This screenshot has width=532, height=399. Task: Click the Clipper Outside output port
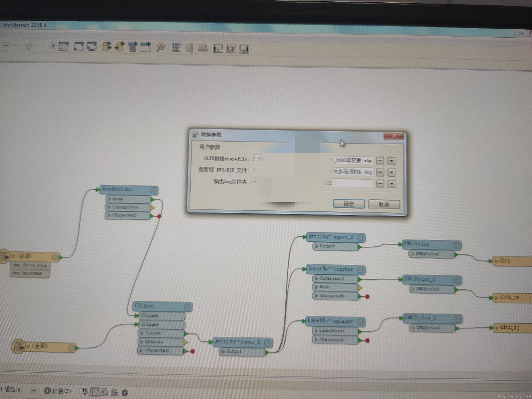tap(186, 342)
